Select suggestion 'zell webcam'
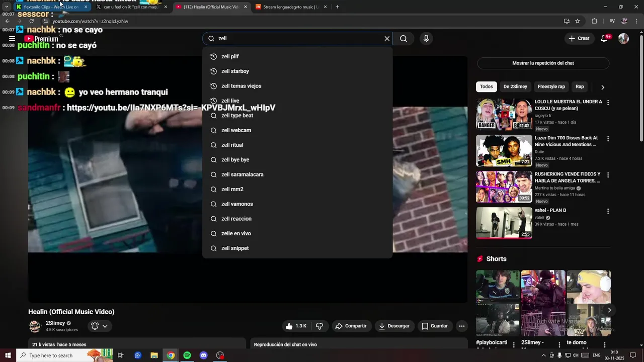Image resolution: width=644 pixels, height=362 pixels. point(297,130)
